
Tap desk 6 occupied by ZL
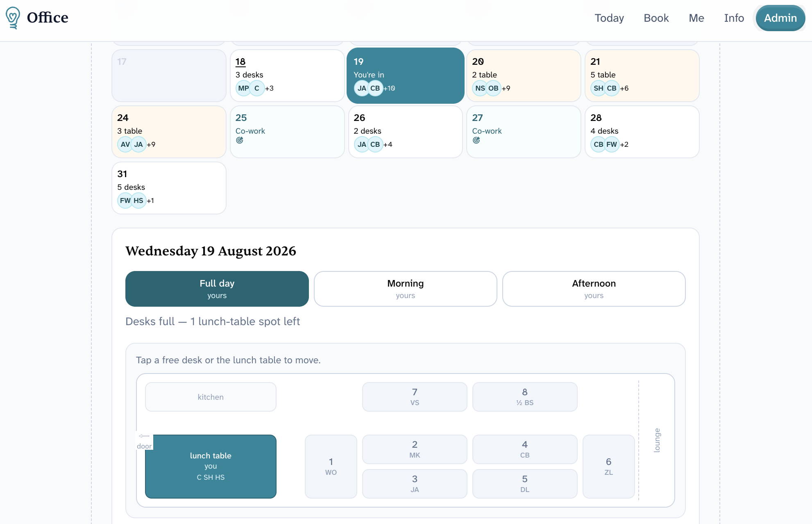(609, 467)
